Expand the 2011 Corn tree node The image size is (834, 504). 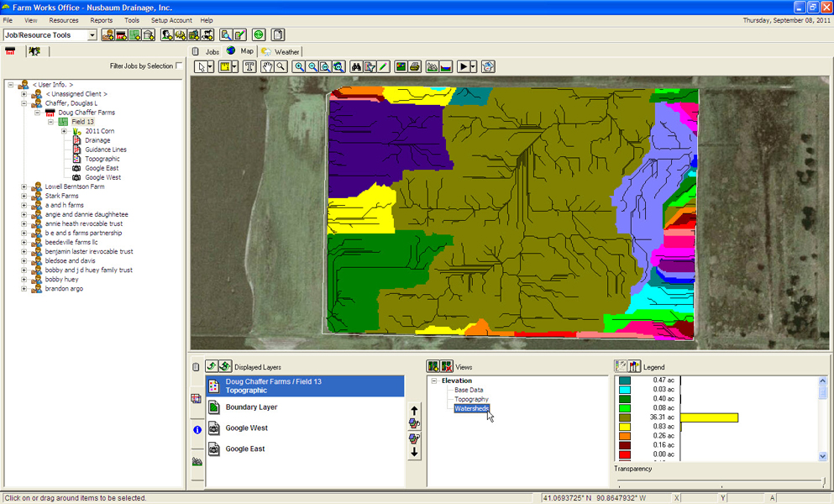coord(64,131)
